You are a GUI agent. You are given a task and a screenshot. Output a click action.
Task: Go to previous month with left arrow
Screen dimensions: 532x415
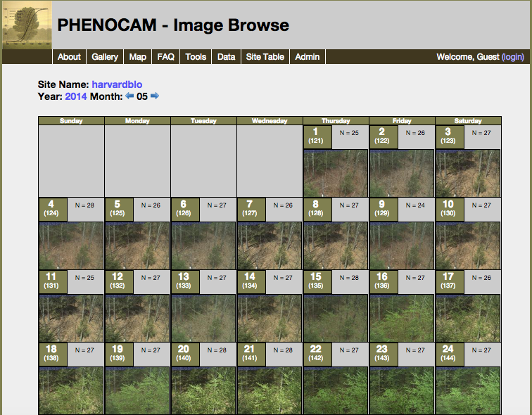coord(129,96)
